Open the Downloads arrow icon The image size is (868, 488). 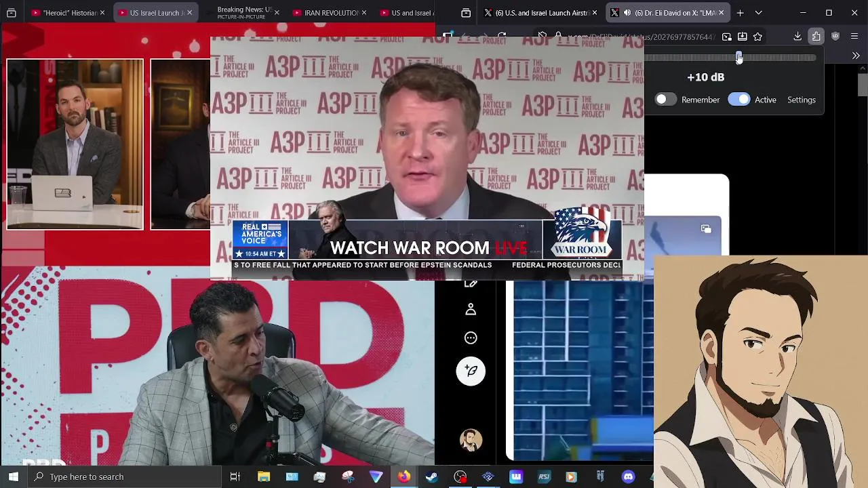pos(797,37)
